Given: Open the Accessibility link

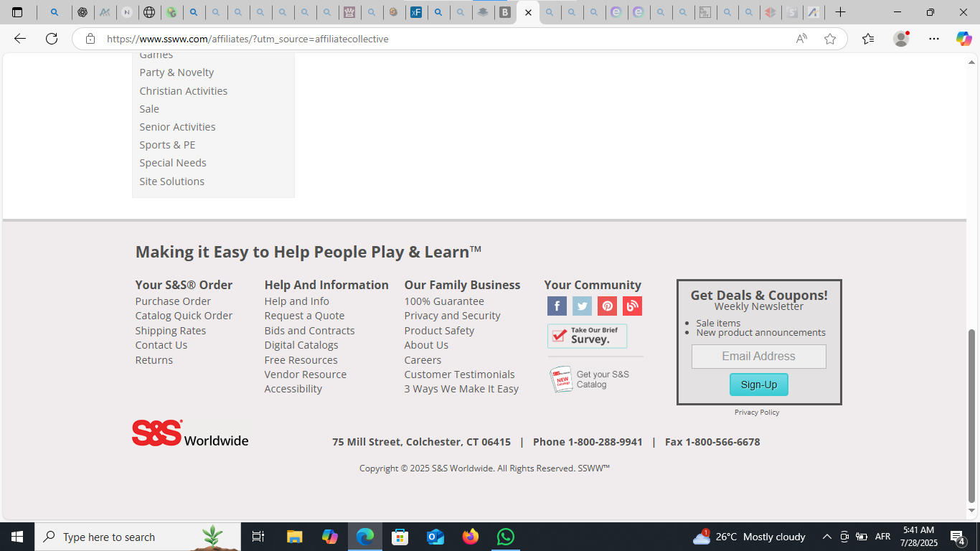Looking at the screenshot, I should [x=293, y=389].
